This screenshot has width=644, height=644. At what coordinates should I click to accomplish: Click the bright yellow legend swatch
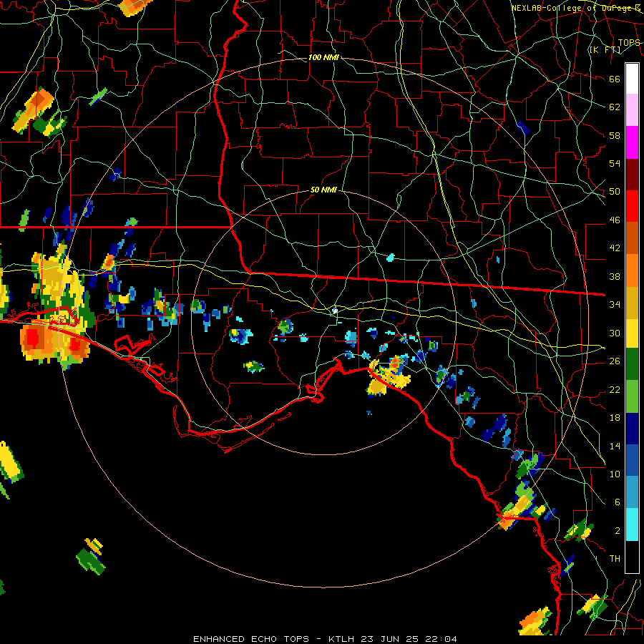coord(632,333)
